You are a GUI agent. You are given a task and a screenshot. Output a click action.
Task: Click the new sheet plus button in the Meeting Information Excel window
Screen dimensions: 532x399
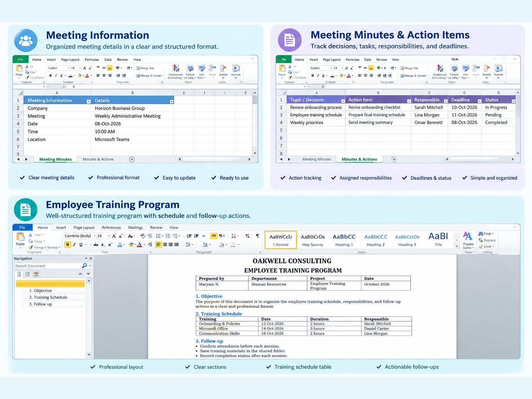coord(132,159)
